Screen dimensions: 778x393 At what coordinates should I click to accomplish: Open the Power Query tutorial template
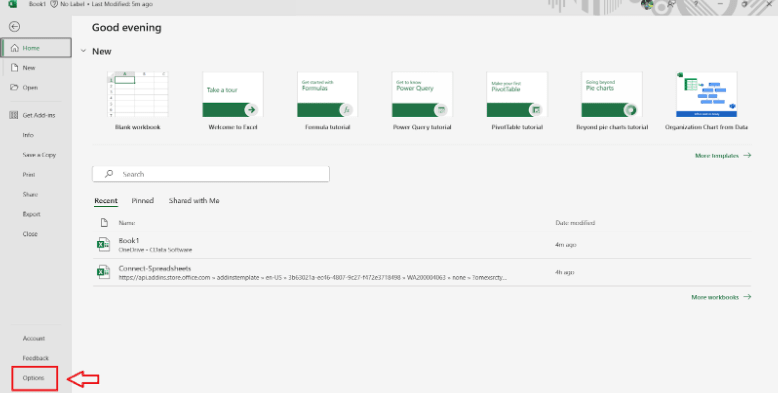pos(422,101)
